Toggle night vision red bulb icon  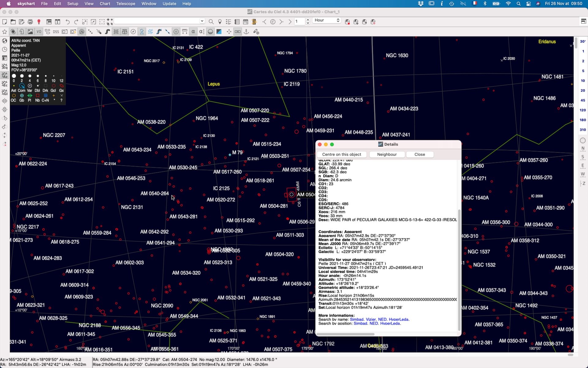[x=39, y=22]
